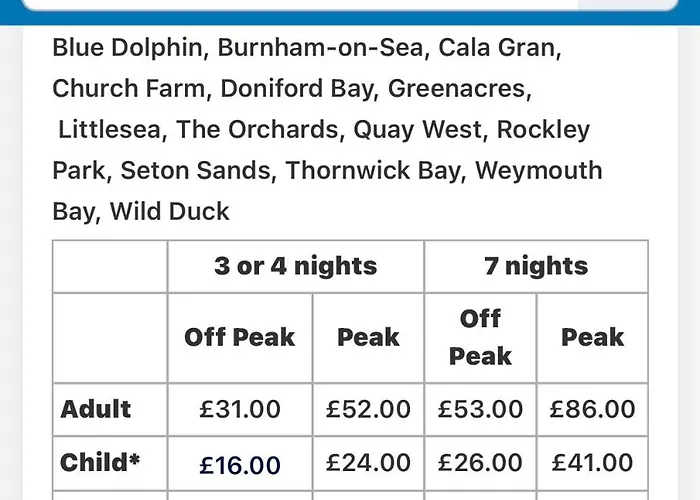Click the £52.00 adult peak price
This screenshot has height=500, width=700.
point(368,409)
